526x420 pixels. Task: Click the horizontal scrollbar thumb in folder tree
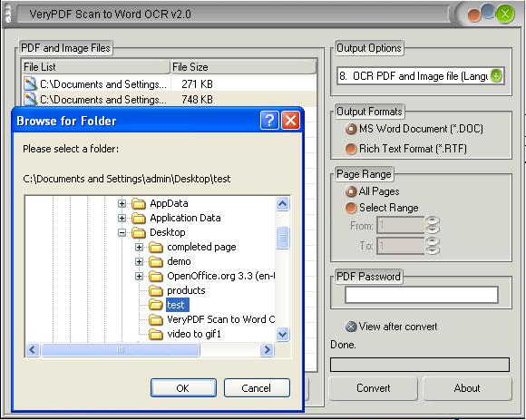[120, 350]
